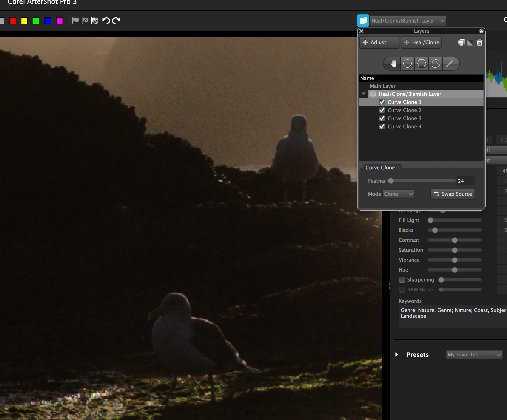The height and width of the screenshot is (420, 507).
Task: Enable the Heal/Clone/Blemish Layer checkbox
Action: click(373, 94)
